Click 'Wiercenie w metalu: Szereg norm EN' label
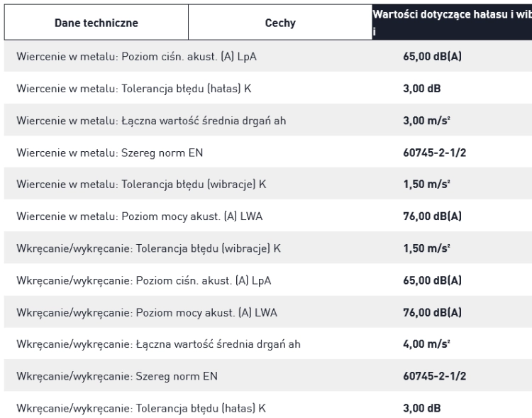Screen dimensions: 532x418 point(109,153)
